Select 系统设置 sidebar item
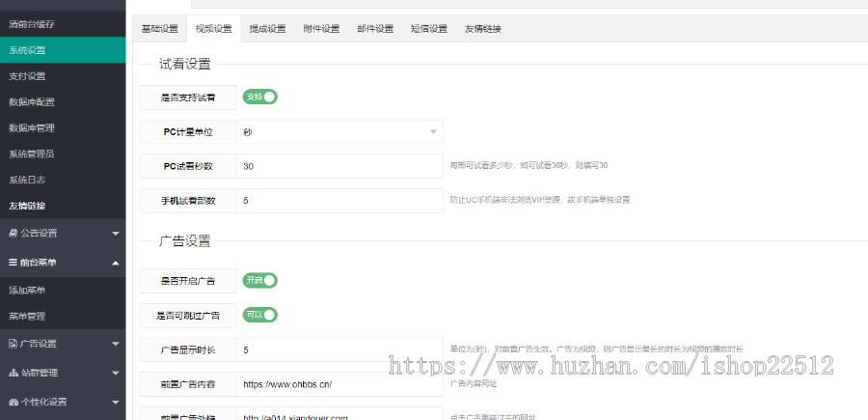Screen dimensions: 868x420 click(63, 50)
